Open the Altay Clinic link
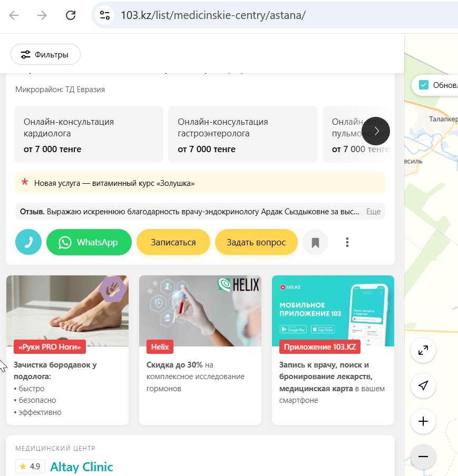The image size is (458, 476). [x=82, y=467]
